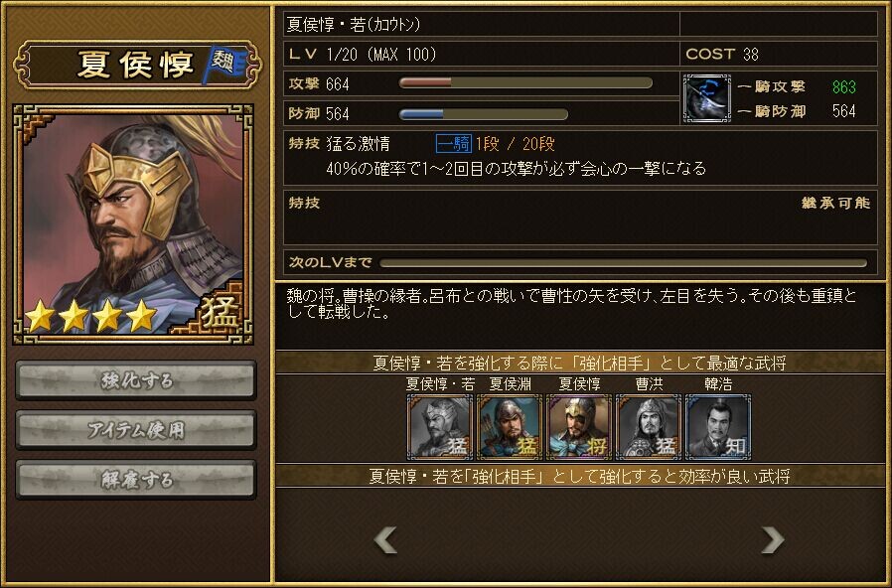Show next generals with right arrow
Image resolution: width=892 pixels, height=588 pixels.
773,539
